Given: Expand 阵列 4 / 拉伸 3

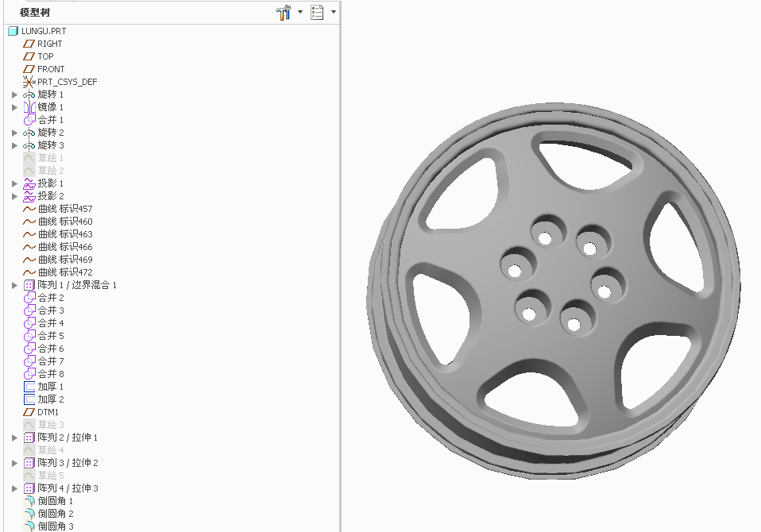Looking at the screenshot, I should pos(14,488).
